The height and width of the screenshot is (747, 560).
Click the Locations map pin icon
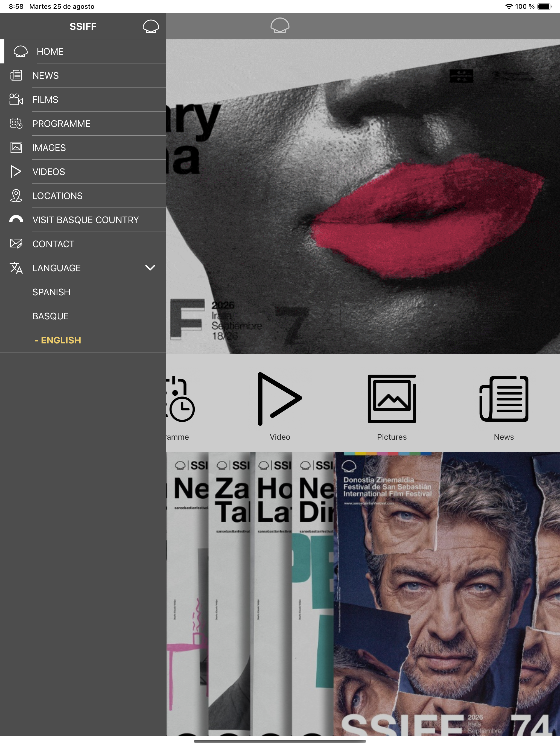click(x=16, y=196)
